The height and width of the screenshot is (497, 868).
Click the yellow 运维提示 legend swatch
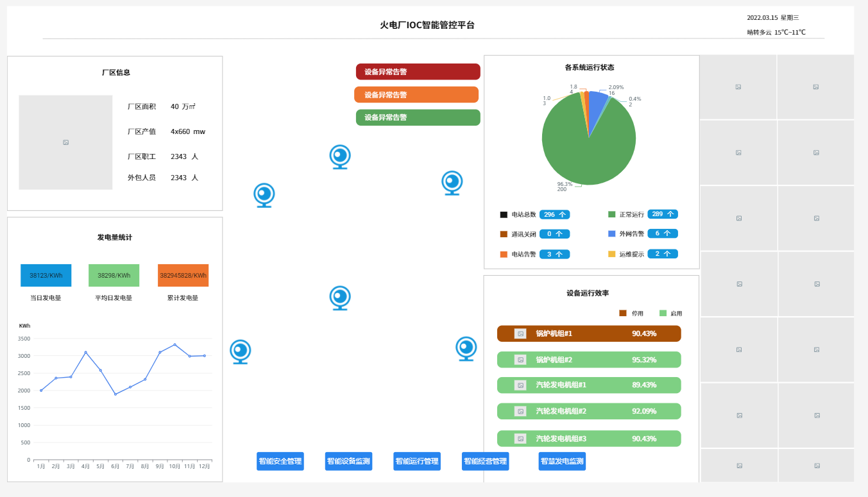coord(612,255)
